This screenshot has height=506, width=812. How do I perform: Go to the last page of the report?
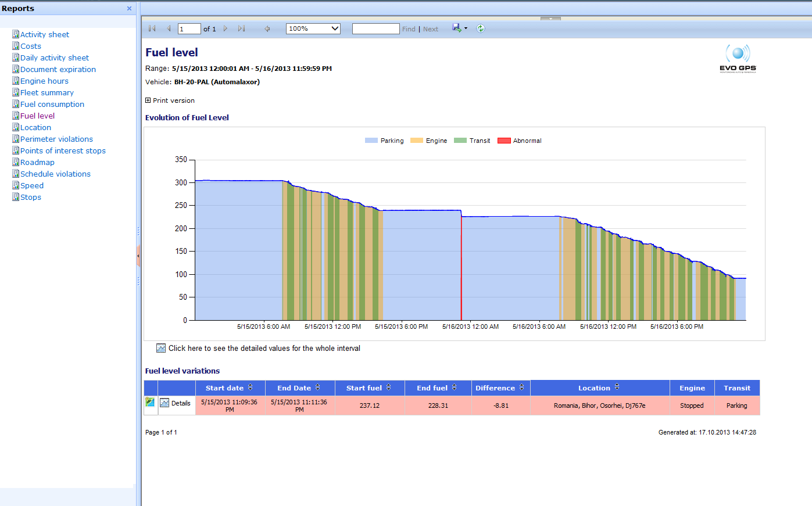tap(241, 28)
